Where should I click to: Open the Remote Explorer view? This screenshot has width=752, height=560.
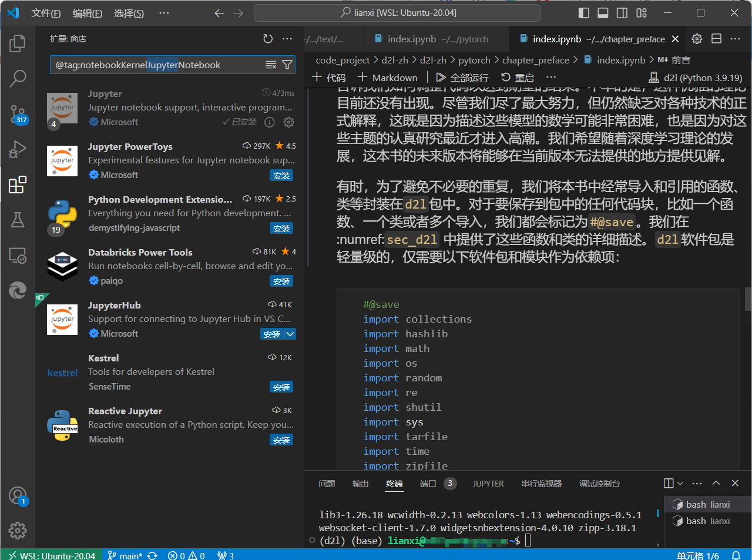coord(18,255)
